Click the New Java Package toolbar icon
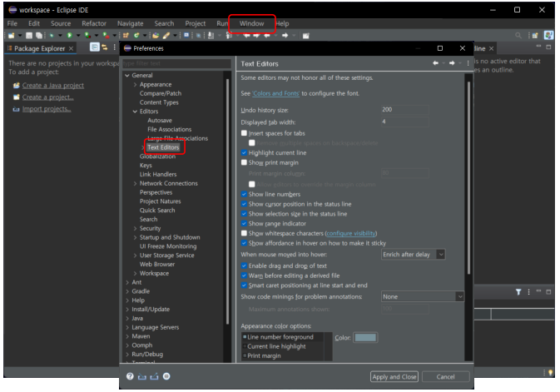 coord(126,36)
